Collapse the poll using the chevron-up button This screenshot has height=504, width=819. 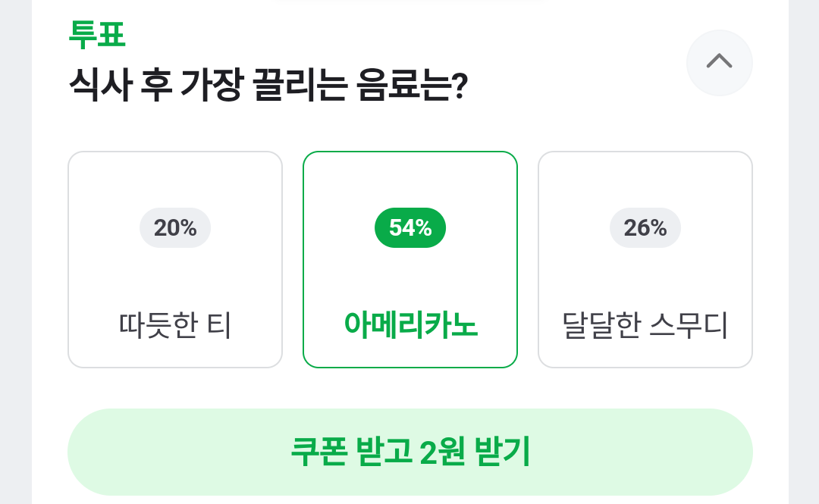(x=719, y=62)
